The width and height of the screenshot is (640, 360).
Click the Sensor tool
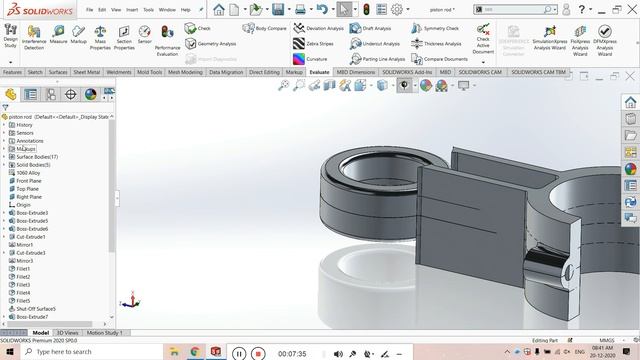144,34
